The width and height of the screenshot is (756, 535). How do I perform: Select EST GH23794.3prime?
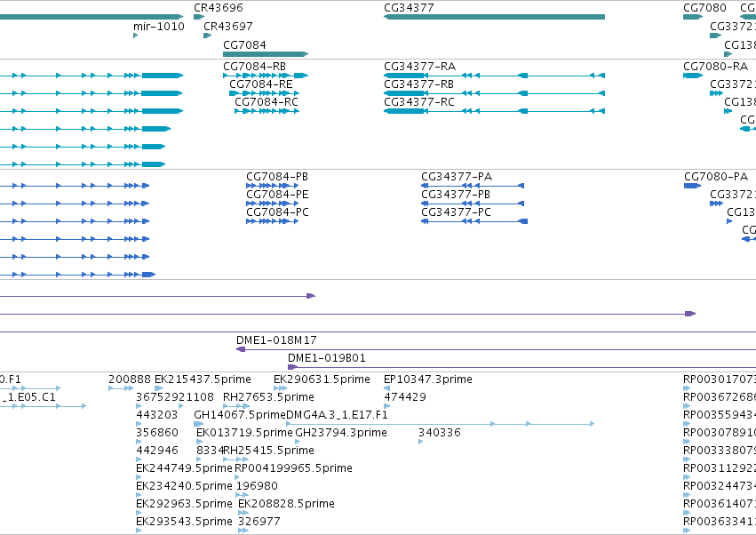coord(341,433)
